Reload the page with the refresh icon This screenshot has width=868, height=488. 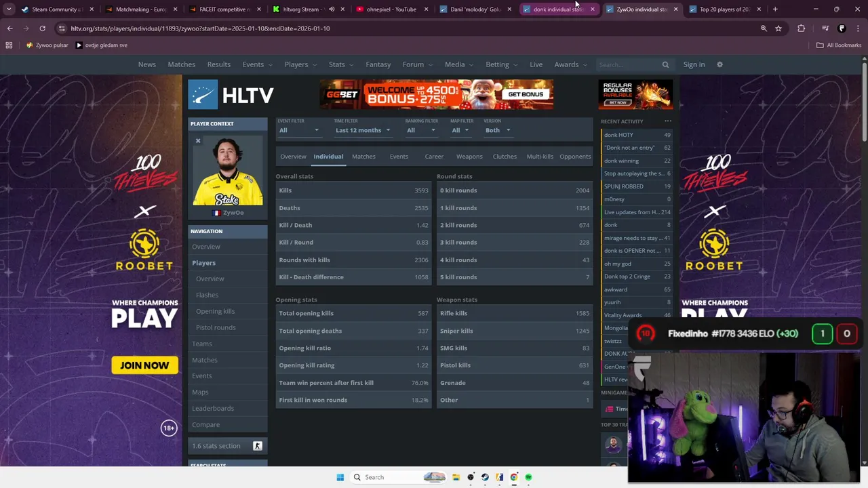42,28
